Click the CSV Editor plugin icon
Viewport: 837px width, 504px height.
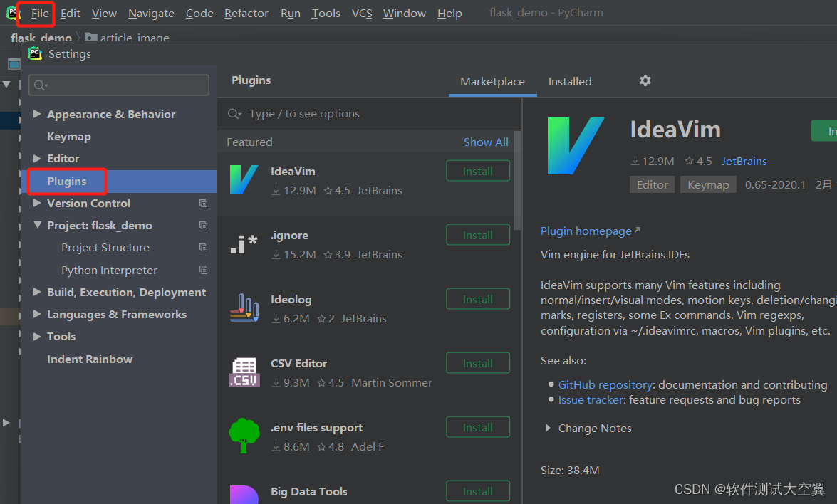pyautogui.click(x=244, y=372)
